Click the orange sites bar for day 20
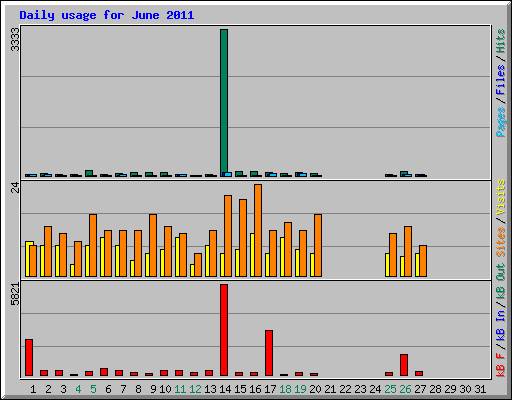 318,245
